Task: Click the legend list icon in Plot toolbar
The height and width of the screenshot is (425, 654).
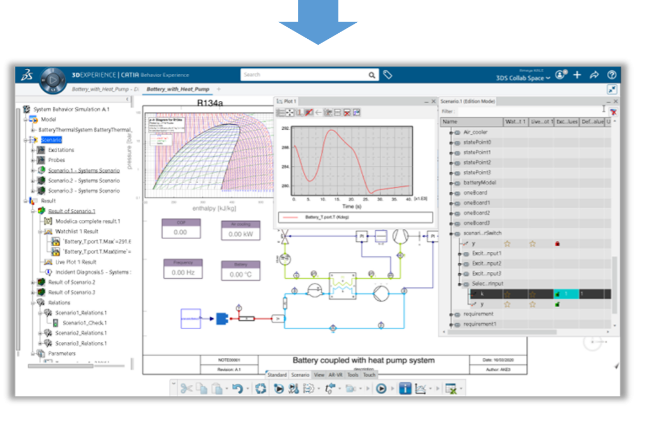Action: pyautogui.click(x=281, y=113)
